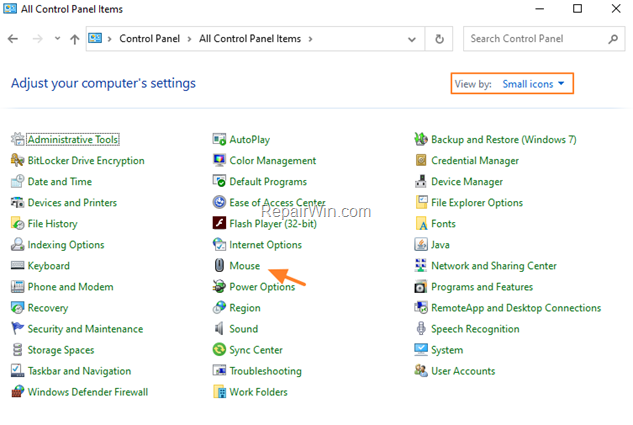Expand the chevron before Control Panel breadcrumb
Image resolution: width=633 pixels, height=425 pixels.
pos(109,39)
